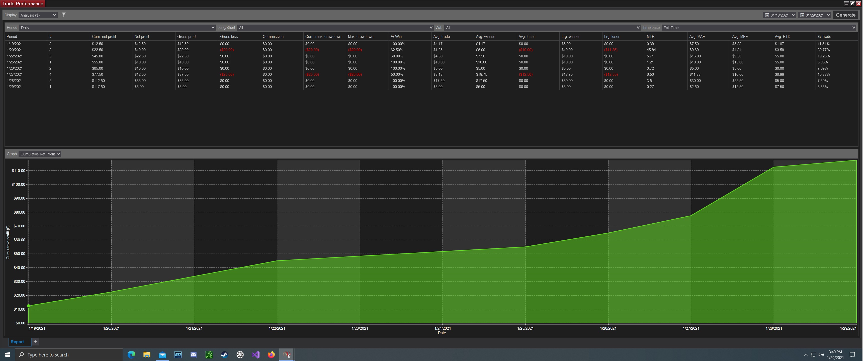
Task: Open the Windows Start menu
Action: tap(8, 354)
